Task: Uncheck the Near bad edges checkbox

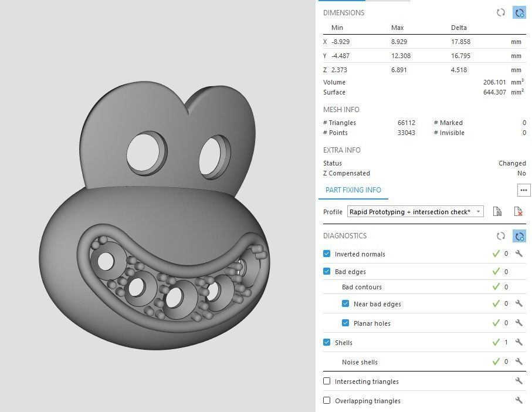Action: tap(345, 303)
